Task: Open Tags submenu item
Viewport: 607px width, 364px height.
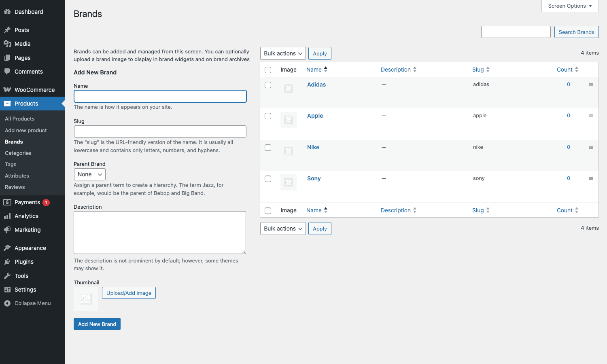Action: click(x=11, y=164)
